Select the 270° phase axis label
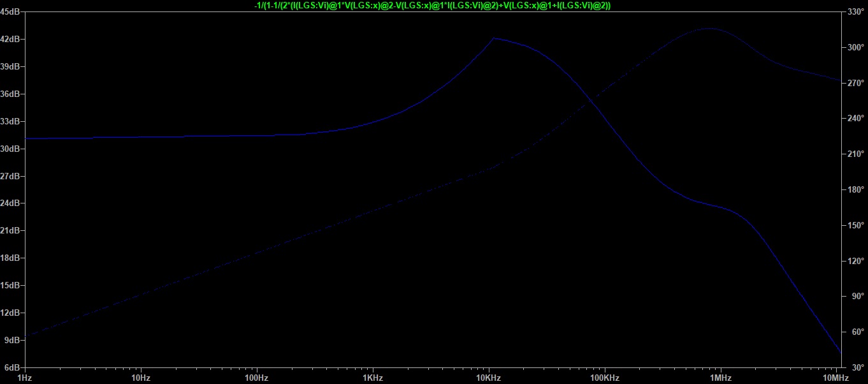 pyautogui.click(x=855, y=83)
